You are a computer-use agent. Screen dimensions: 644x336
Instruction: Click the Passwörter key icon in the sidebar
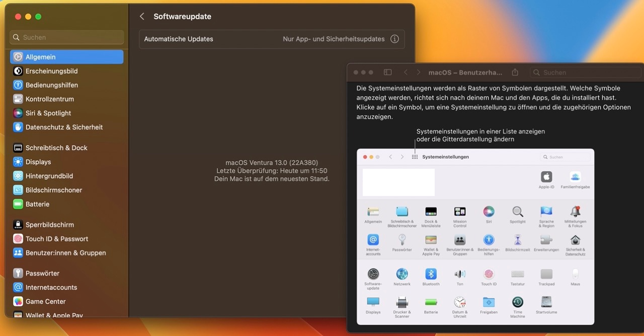[x=18, y=274]
